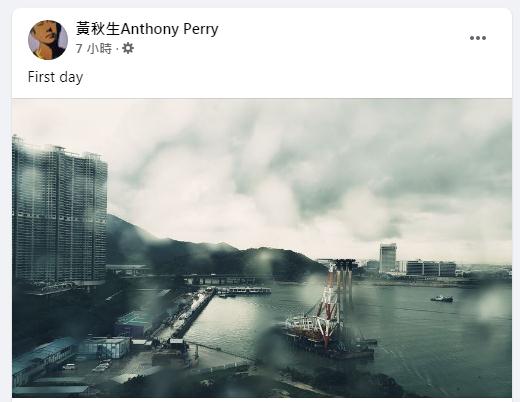Open the post permalink via '7 小時' timestamp
This screenshot has height=402, width=520.
point(94,49)
